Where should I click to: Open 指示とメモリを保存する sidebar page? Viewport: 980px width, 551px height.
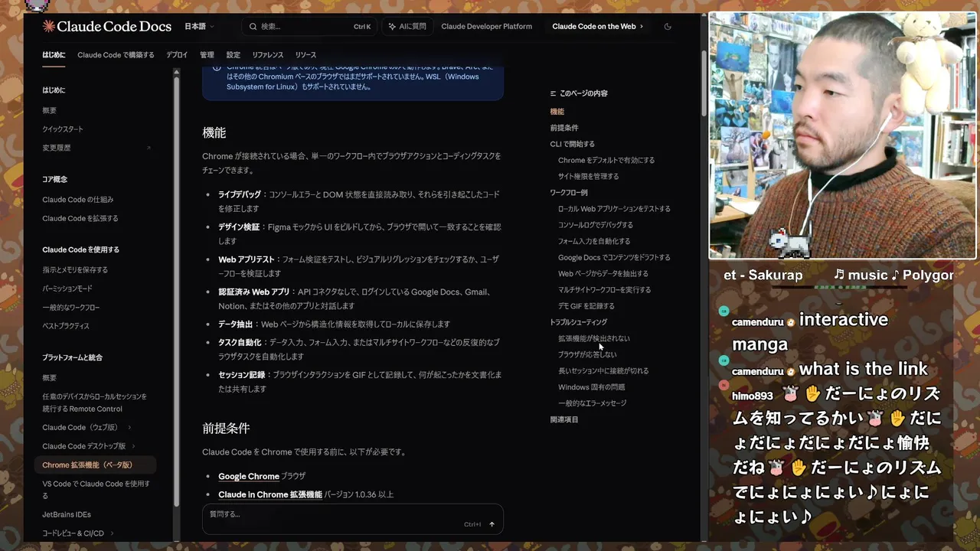tap(75, 270)
